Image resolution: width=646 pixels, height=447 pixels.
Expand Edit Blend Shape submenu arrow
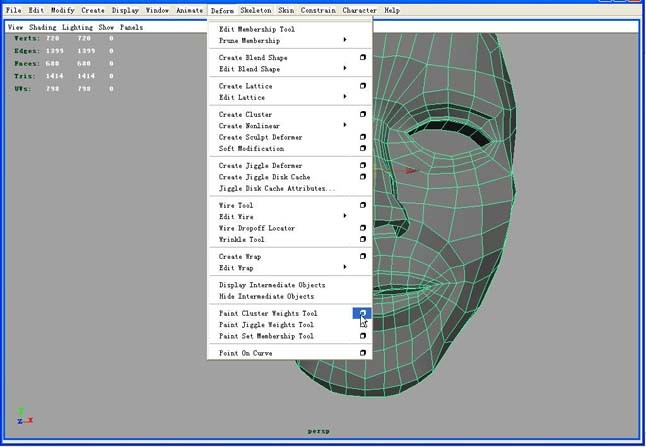coord(345,68)
